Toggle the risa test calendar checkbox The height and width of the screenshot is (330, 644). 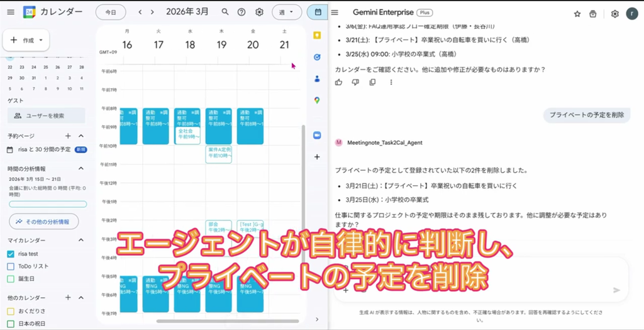coord(11,254)
